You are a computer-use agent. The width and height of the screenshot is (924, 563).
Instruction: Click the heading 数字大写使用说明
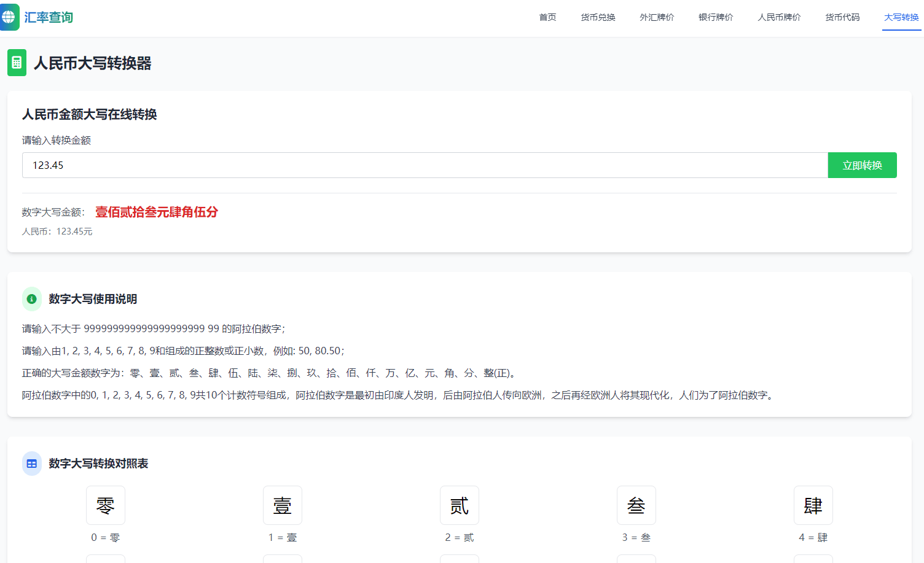(x=93, y=299)
